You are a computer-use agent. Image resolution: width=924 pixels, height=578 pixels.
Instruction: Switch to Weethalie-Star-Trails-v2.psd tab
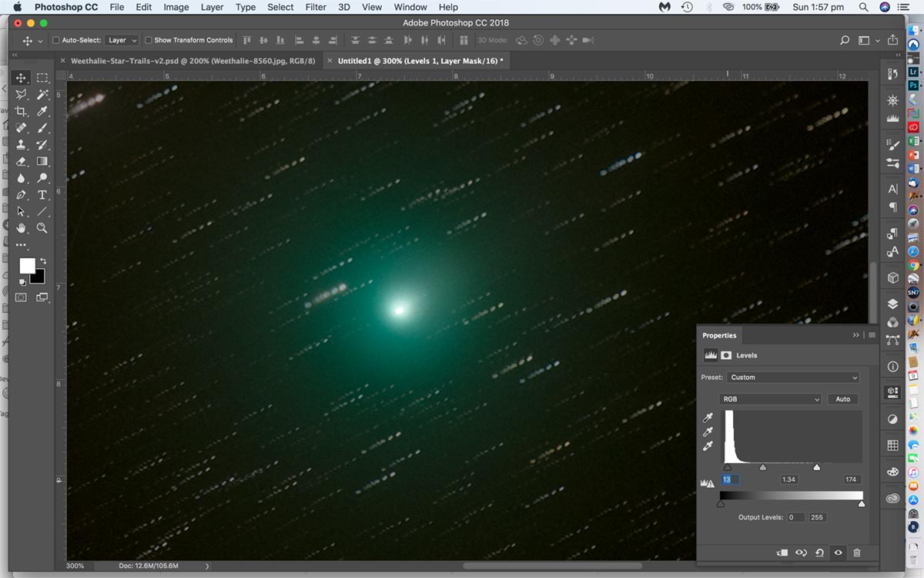192,61
